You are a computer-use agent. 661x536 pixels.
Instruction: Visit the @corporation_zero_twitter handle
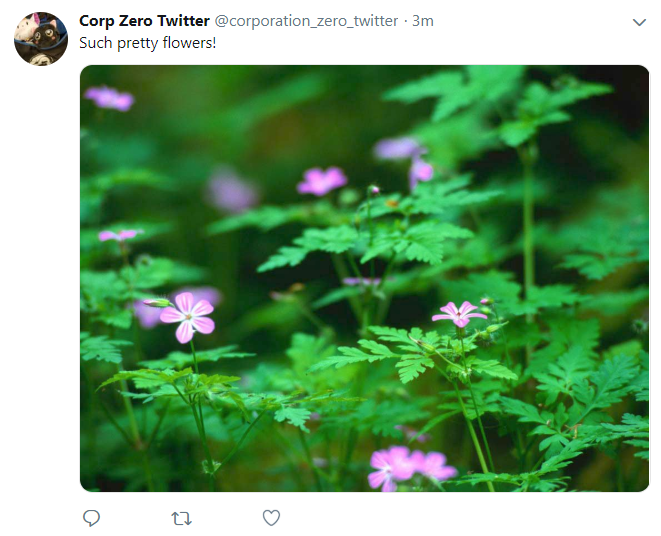coord(306,21)
